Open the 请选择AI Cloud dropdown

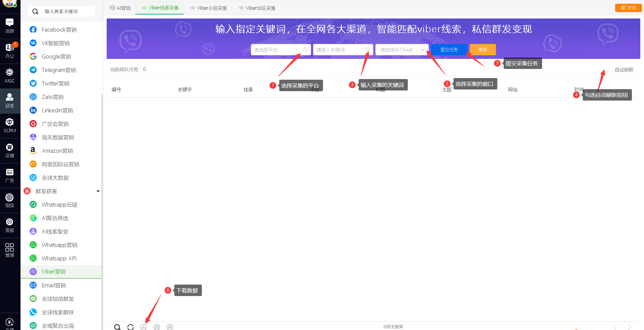(402, 50)
